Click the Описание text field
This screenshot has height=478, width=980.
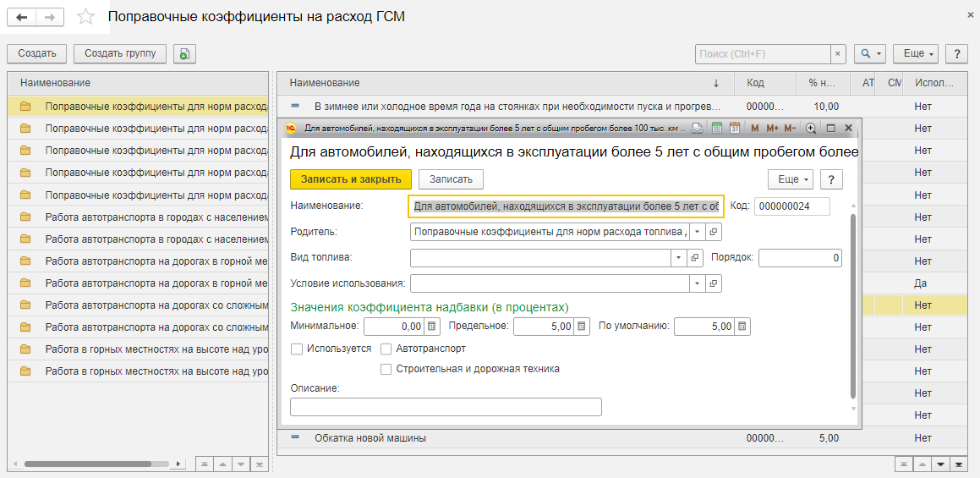point(446,407)
